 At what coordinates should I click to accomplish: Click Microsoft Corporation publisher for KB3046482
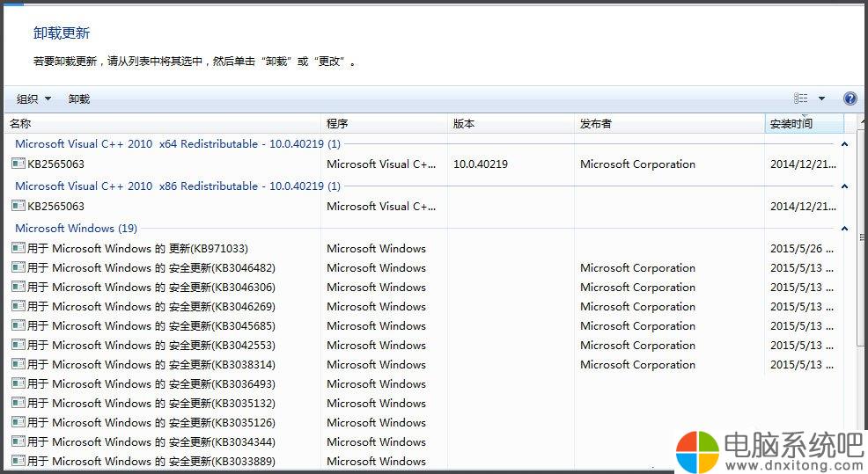[x=637, y=267]
